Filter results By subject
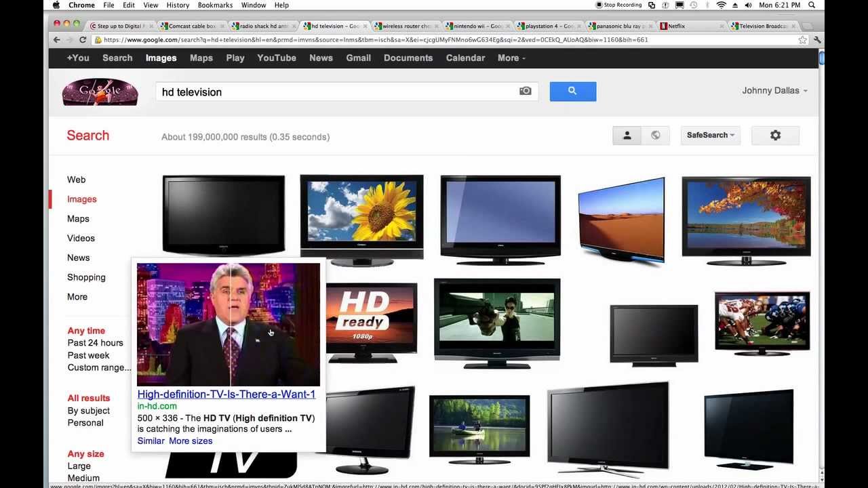The width and height of the screenshot is (868, 488). (88, 411)
